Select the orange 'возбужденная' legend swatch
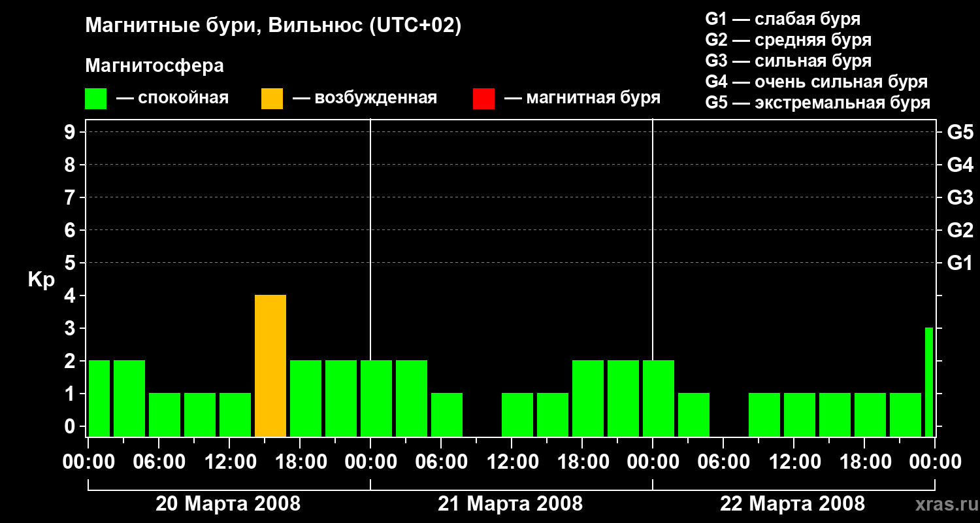980x523 pixels. pyautogui.click(x=272, y=99)
